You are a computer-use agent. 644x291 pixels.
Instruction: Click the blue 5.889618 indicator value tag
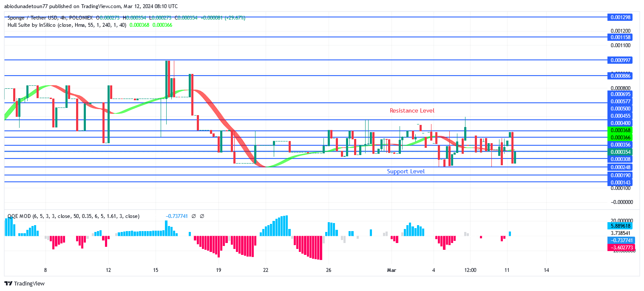click(x=621, y=226)
